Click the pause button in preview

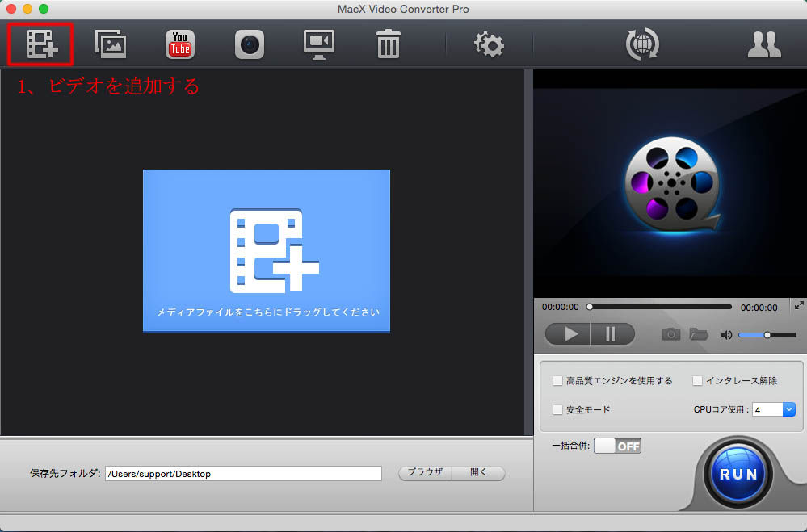612,334
